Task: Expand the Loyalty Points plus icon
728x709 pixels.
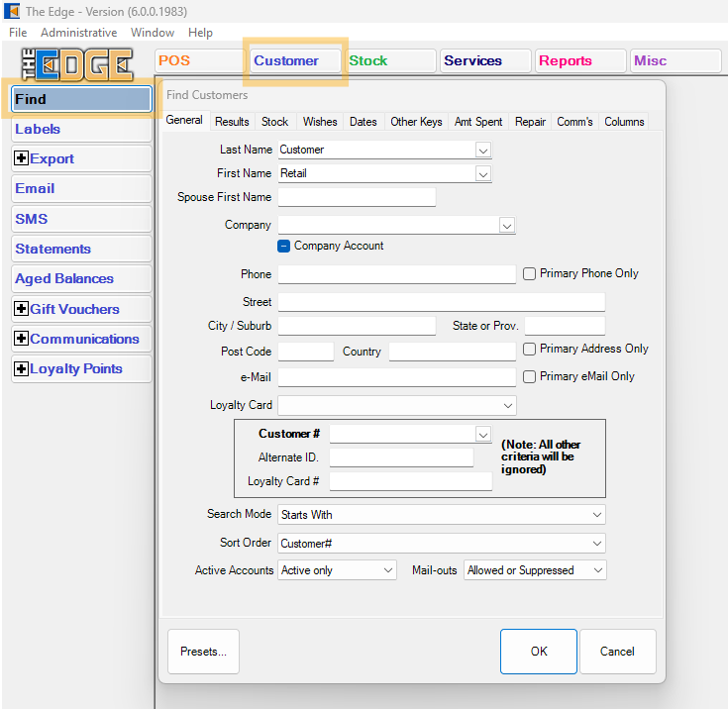Action: coord(21,368)
